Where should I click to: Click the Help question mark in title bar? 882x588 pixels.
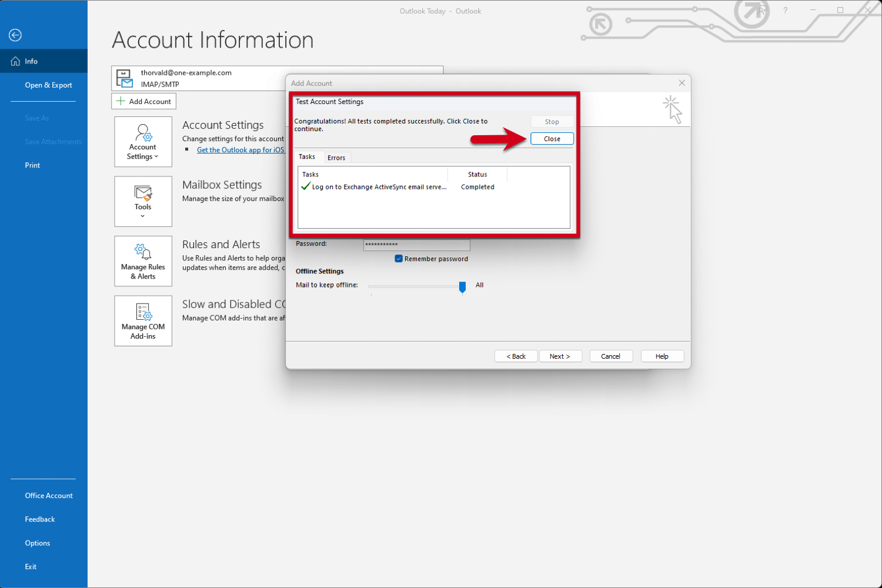[x=785, y=11]
